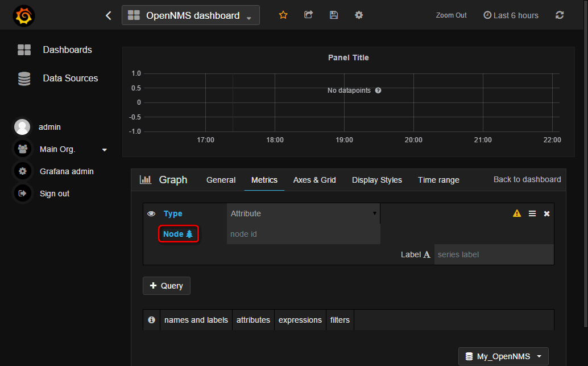Open the Grafana admin page
This screenshot has height=366, width=588.
point(67,171)
